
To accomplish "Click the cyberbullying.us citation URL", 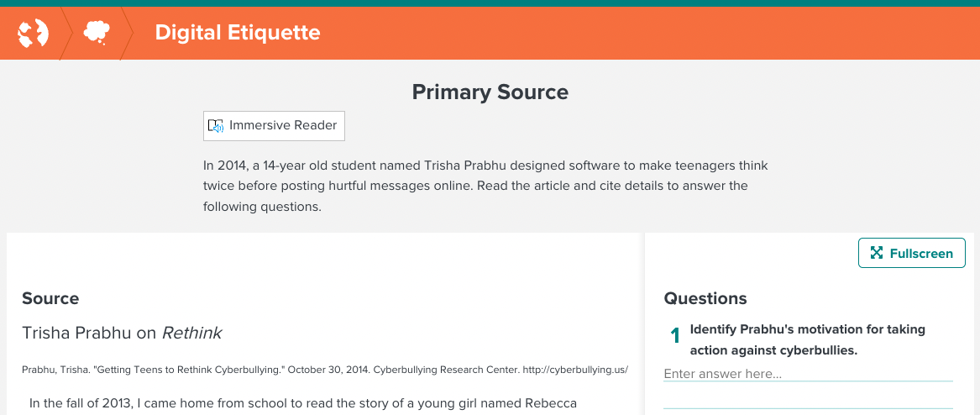I will tap(575, 370).
